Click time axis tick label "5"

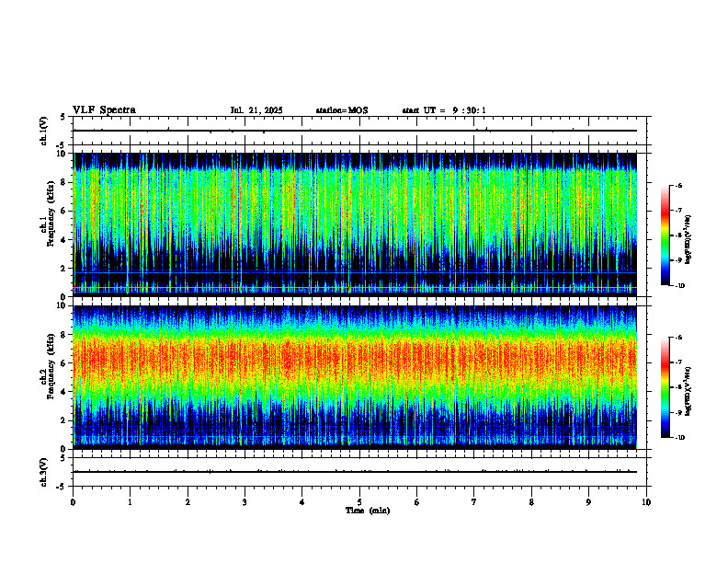click(359, 502)
